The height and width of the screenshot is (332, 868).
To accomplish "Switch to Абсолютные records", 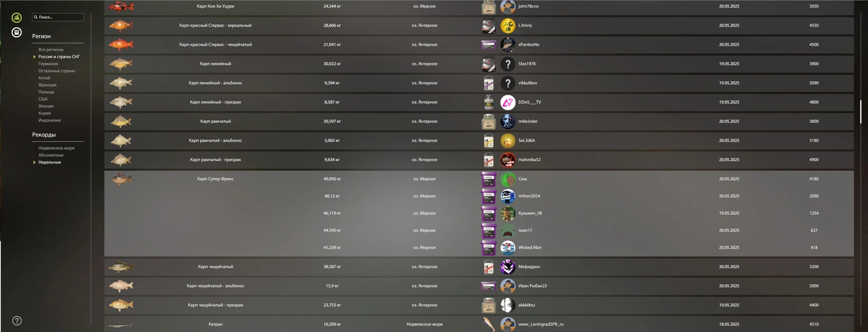I will click(51, 155).
